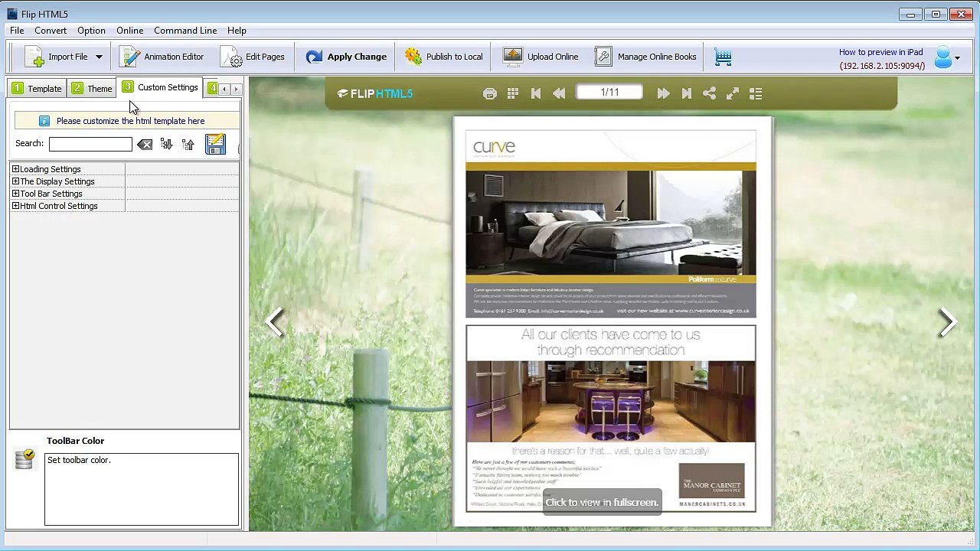
Task: Click Apply Change
Action: (346, 57)
